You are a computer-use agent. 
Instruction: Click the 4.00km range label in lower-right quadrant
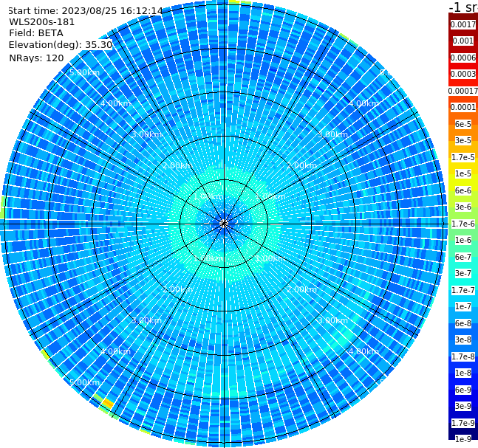363,351
